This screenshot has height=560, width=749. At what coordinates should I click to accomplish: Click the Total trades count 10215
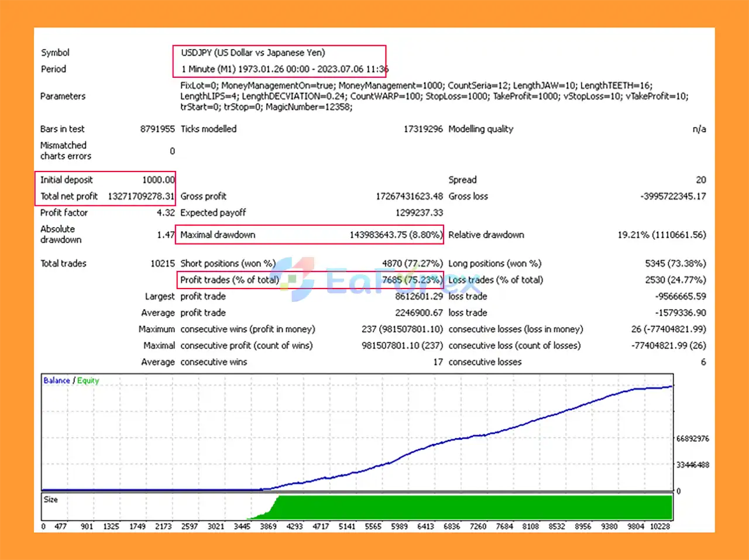[x=162, y=263]
